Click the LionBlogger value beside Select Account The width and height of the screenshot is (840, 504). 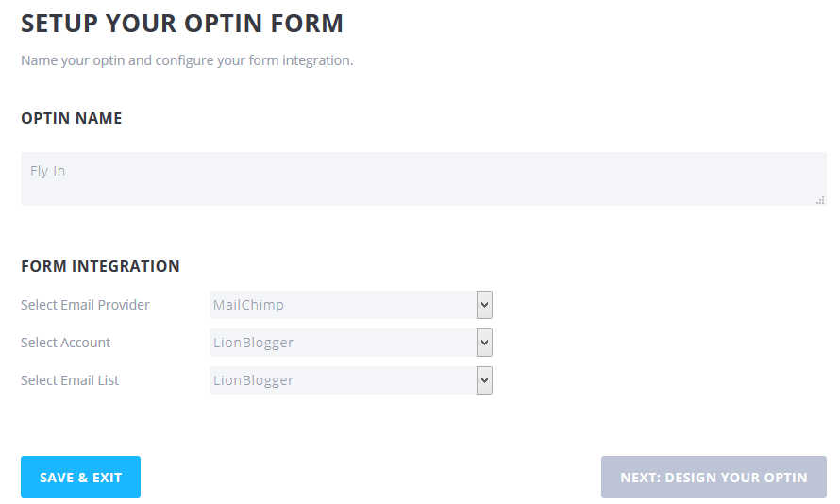(253, 343)
